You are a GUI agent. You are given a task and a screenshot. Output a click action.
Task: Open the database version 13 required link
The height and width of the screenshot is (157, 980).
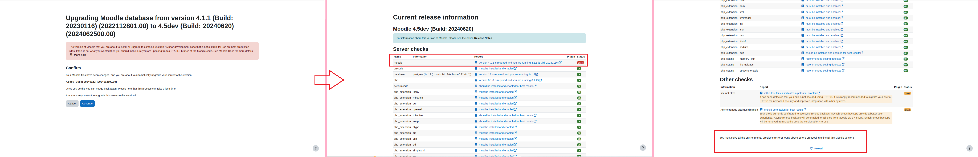click(507, 75)
